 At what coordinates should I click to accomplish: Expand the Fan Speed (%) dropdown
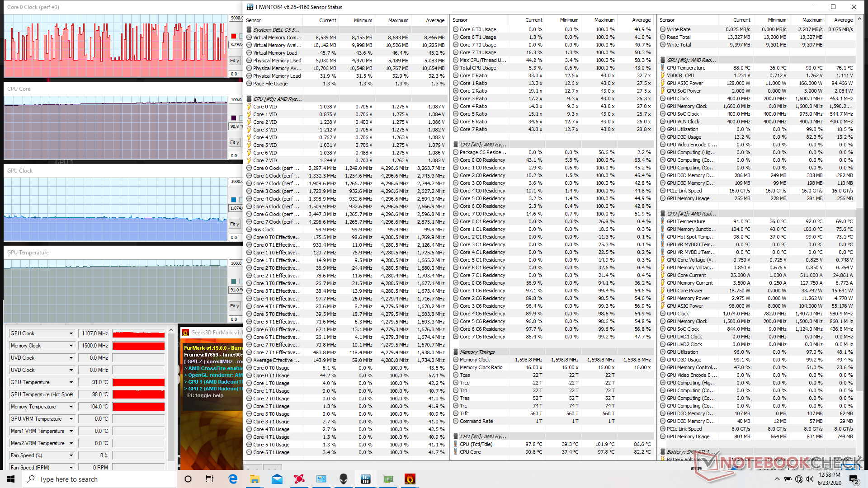click(x=71, y=455)
